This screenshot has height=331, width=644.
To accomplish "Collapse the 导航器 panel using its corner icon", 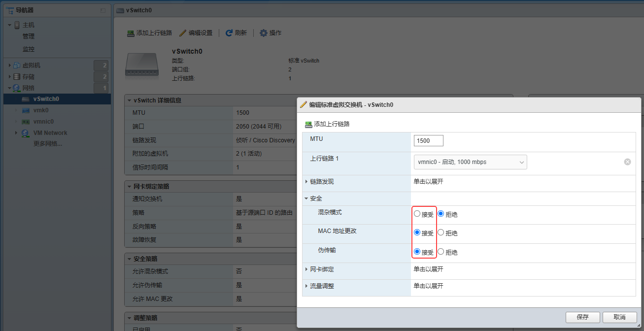I will [x=102, y=10].
